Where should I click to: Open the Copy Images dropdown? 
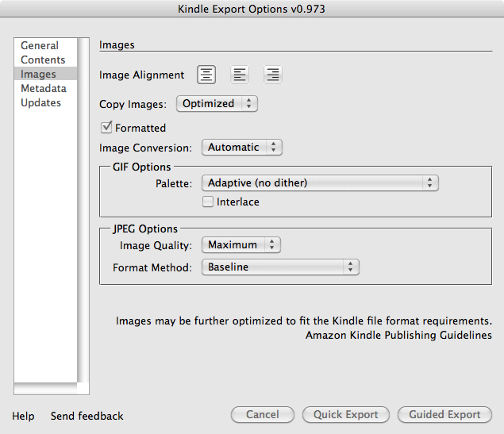[216, 104]
